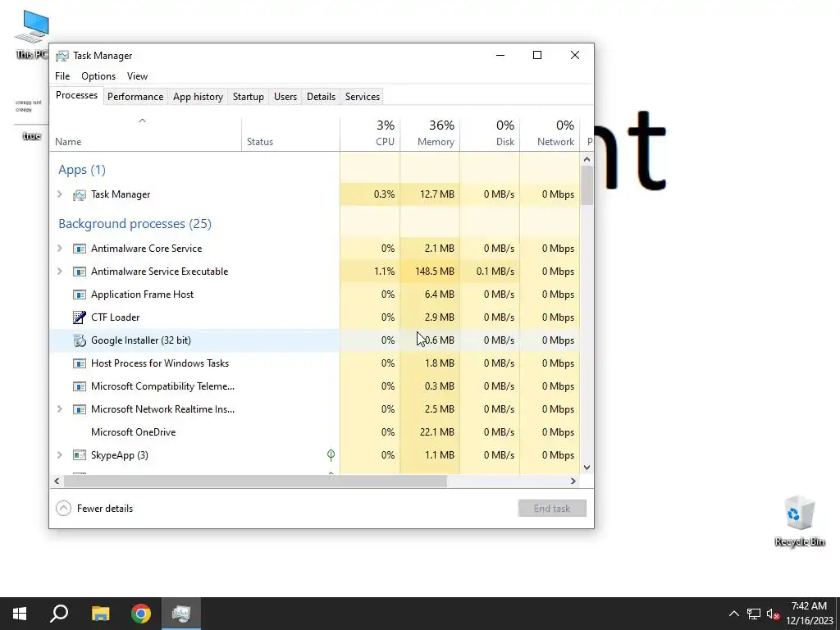Viewport: 840px width, 630px height.
Task: Click the vertical scrollbar up arrow
Action: pyautogui.click(x=587, y=159)
